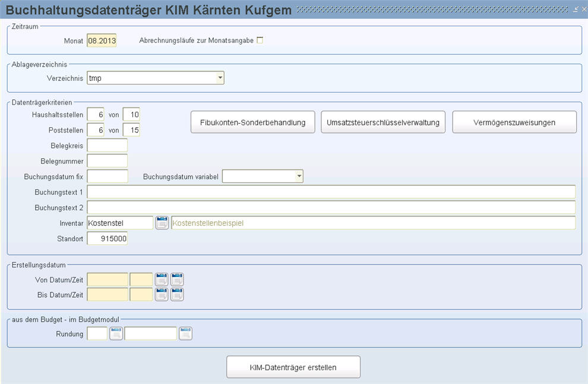Viewport: 588px width, 384px height.
Task: Expand the Verzeichnis dropdown
Action: 220,78
